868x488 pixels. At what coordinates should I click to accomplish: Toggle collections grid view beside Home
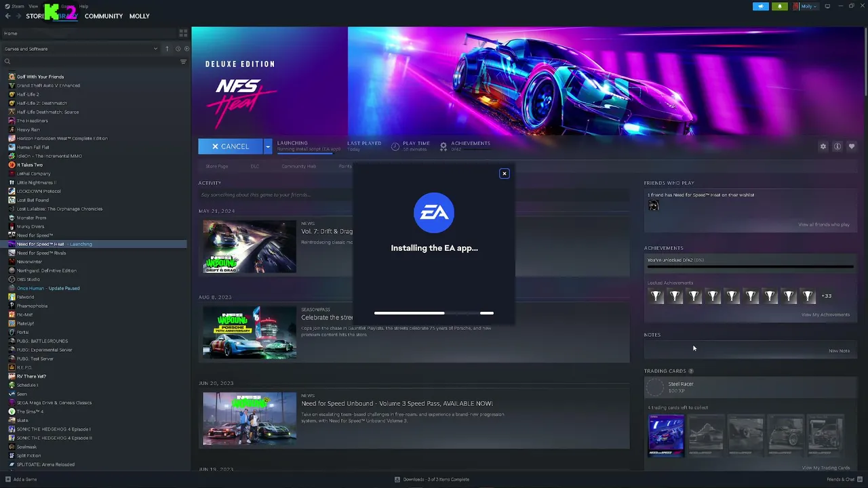[x=183, y=33]
